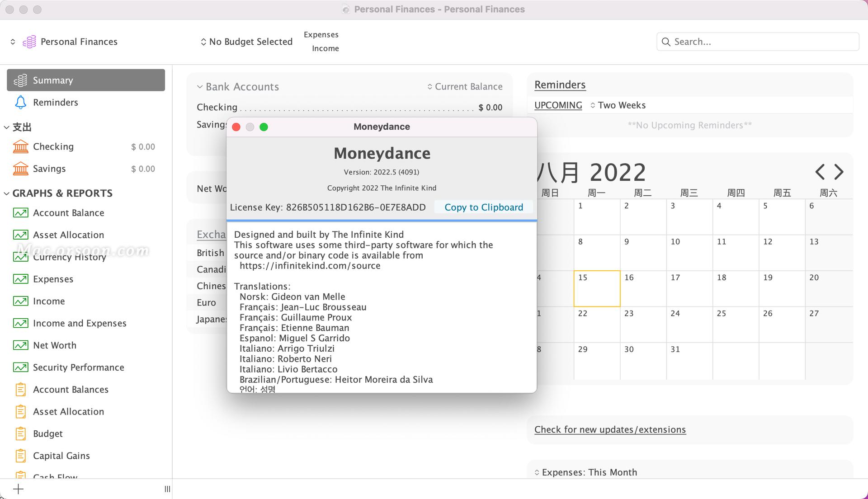Screen dimensions: 868x499
Task: Open the Account Balance graph icon
Action: click(x=20, y=212)
